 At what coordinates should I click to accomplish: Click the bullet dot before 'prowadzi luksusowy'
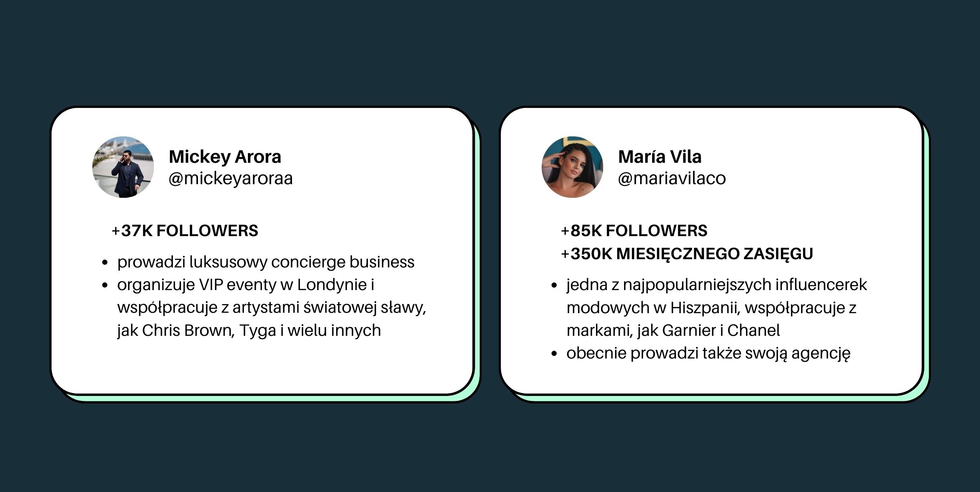[x=105, y=262]
